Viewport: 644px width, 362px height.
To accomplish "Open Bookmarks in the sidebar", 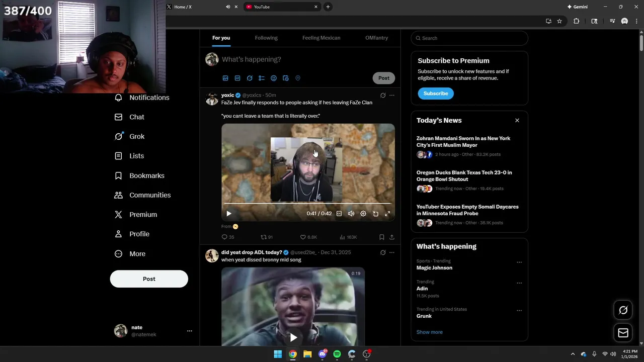I will pyautogui.click(x=140, y=175).
